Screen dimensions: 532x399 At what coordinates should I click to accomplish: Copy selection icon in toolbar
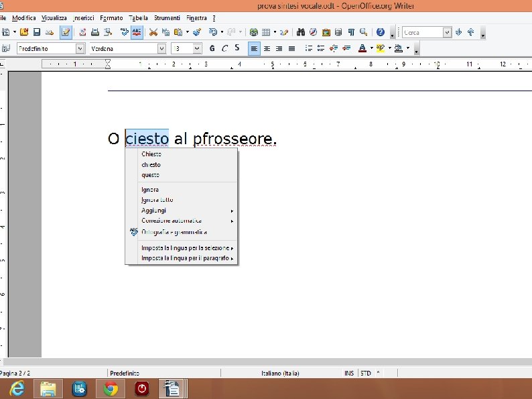point(165,32)
